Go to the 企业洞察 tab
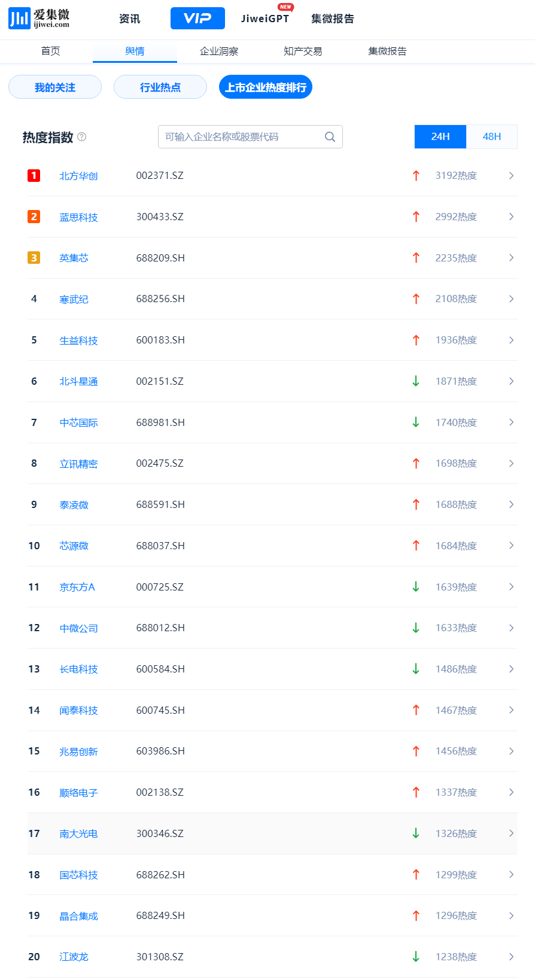 [x=219, y=51]
